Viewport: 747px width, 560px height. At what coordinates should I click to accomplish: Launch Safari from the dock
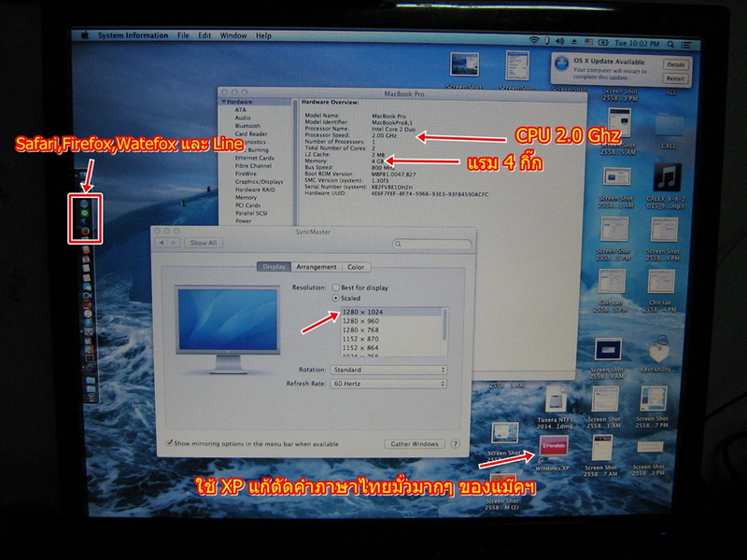84,203
